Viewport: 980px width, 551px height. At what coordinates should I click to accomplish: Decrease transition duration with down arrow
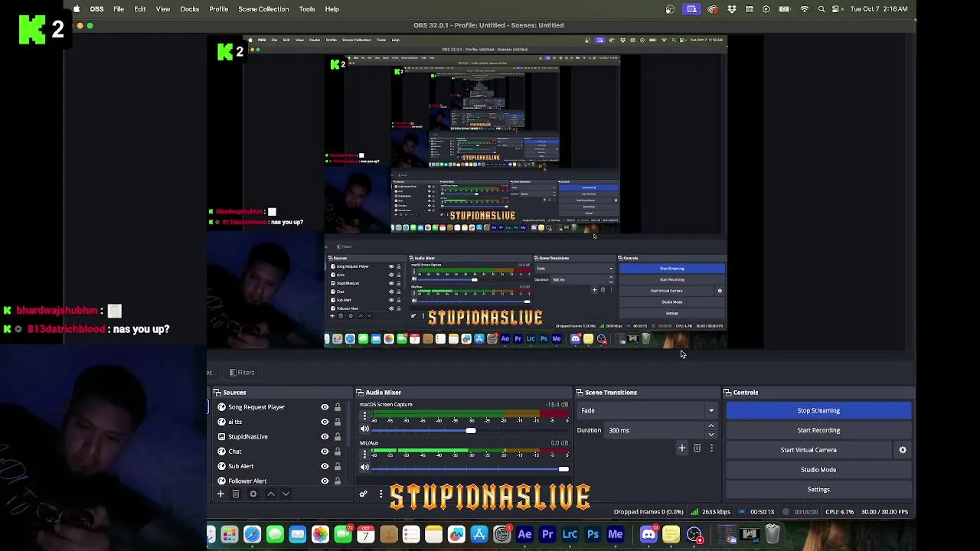[x=711, y=435]
